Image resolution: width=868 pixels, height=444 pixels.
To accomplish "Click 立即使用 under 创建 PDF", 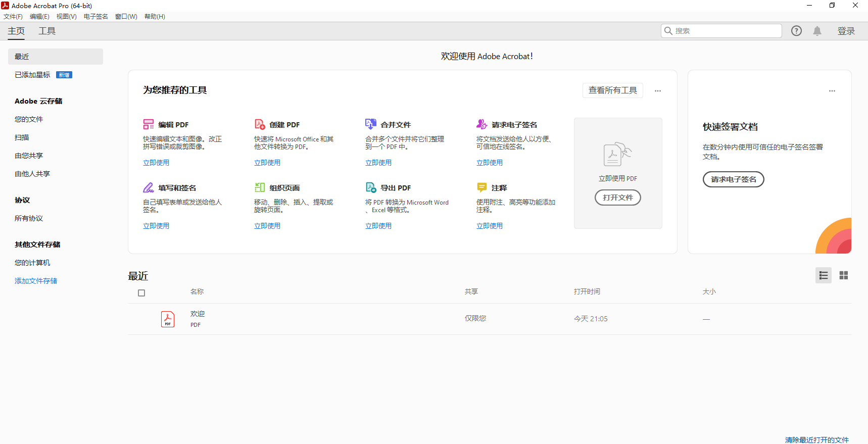I will (267, 163).
